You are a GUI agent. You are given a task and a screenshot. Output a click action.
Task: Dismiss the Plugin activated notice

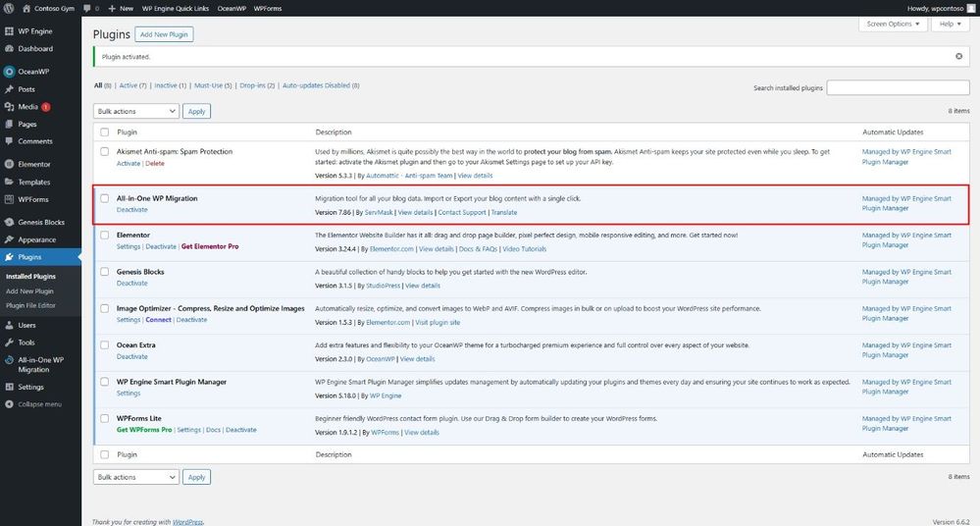[x=958, y=56]
